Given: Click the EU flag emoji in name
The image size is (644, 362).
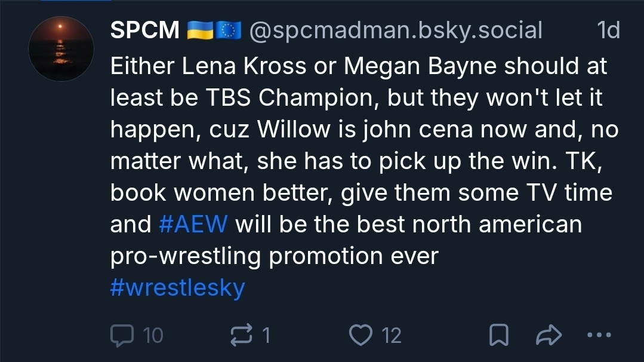Looking at the screenshot, I should click(227, 30).
